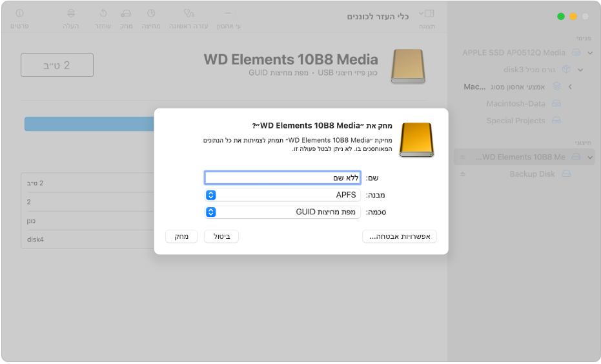Click the Erase (מחק) toolbar icon
Image resolution: width=601 pixels, height=364 pixels.
pyautogui.click(x=126, y=14)
